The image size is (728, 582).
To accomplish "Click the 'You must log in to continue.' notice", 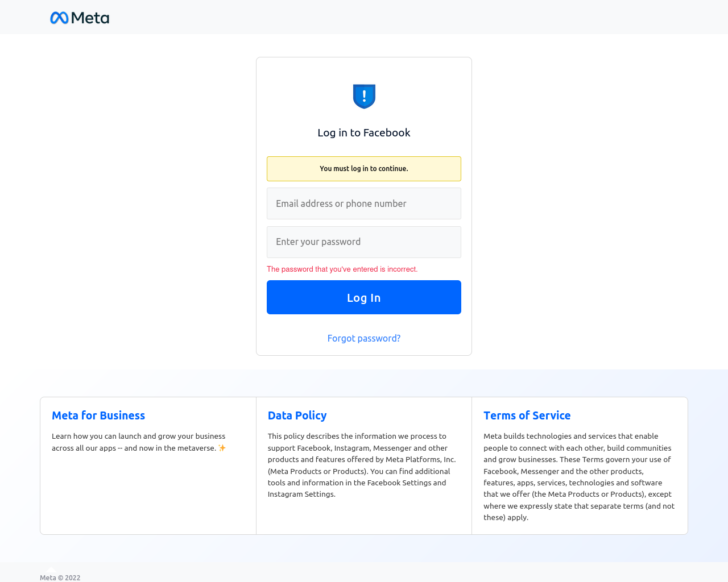I will (x=364, y=169).
